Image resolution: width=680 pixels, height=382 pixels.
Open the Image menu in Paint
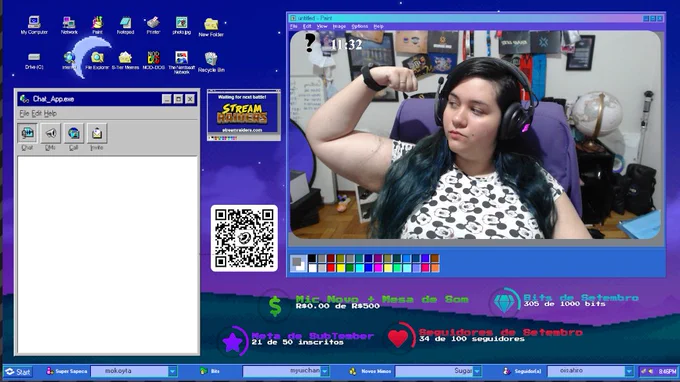339,26
